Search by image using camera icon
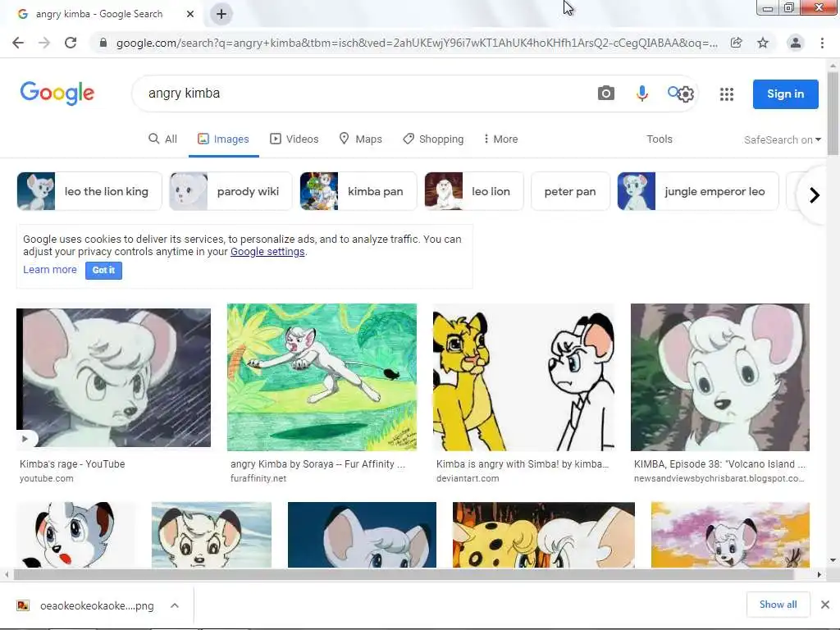The image size is (840, 630). (x=606, y=94)
